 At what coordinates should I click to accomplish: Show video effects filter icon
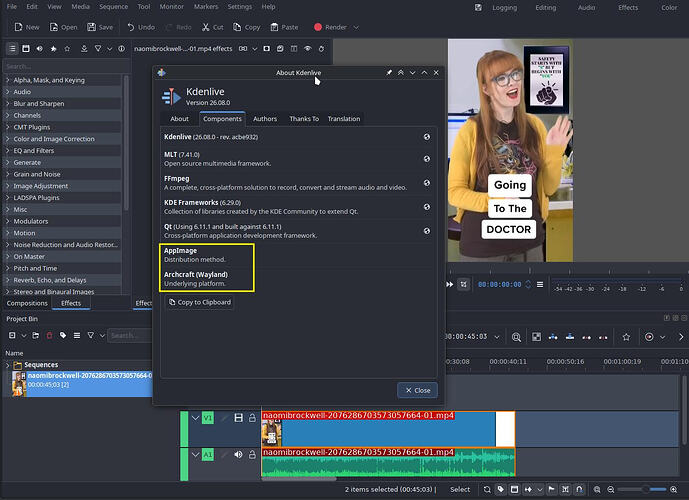click(x=26, y=49)
